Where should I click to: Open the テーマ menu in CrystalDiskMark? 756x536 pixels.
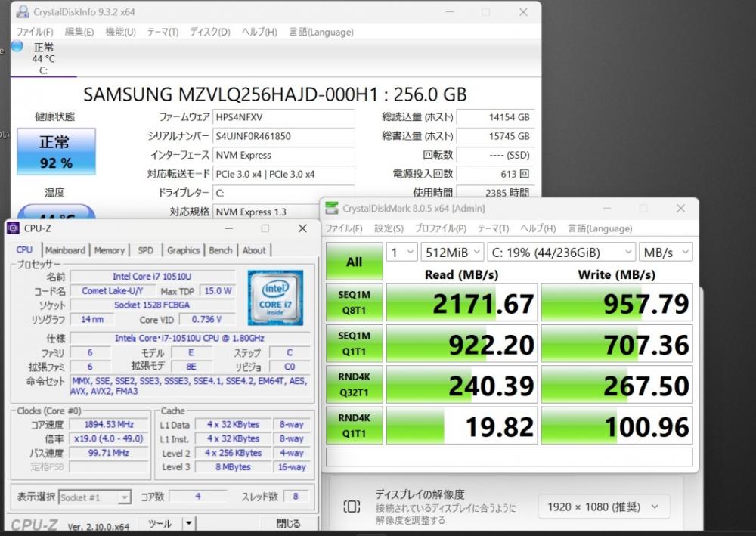pos(493,228)
